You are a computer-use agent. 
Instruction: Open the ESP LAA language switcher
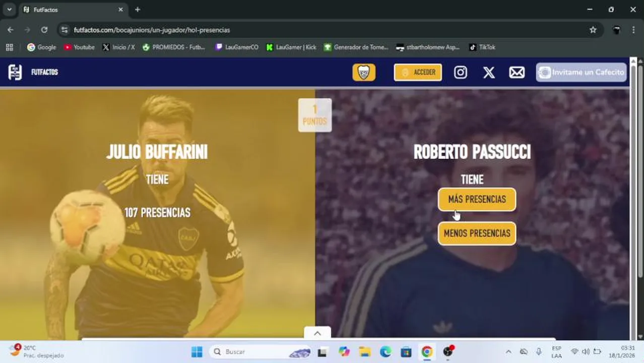pos(556,352)
